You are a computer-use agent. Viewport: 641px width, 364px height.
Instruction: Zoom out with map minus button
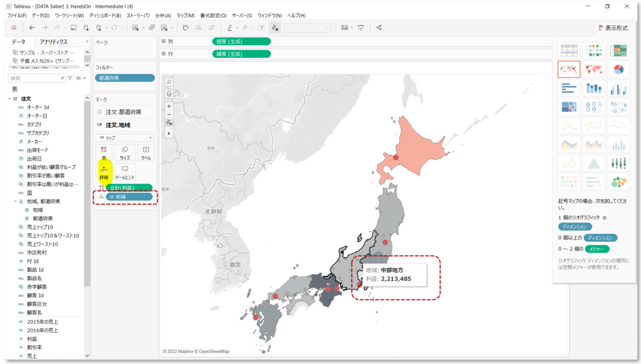[169, 114]
